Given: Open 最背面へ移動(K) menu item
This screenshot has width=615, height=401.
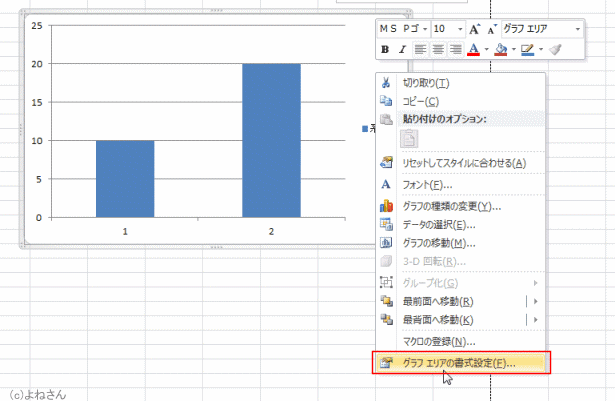Looking at the screenshot, I should (461, 320).
